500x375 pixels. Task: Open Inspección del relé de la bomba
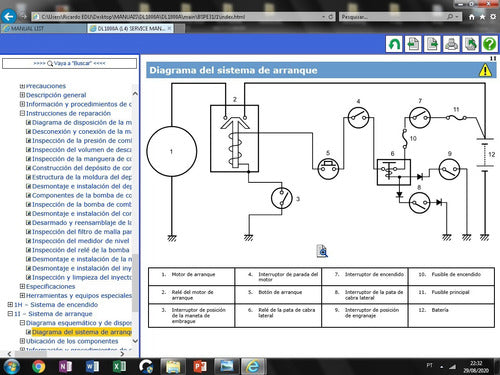[x=81, y=250]
